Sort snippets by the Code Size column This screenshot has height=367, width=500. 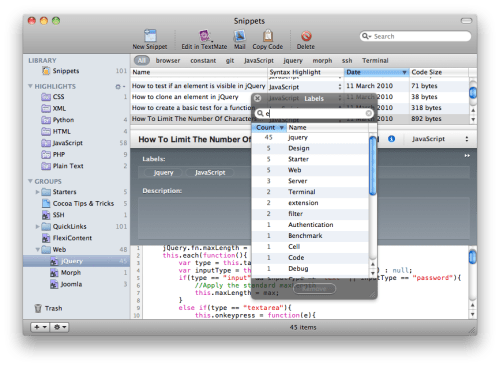(x=439, y=72)
